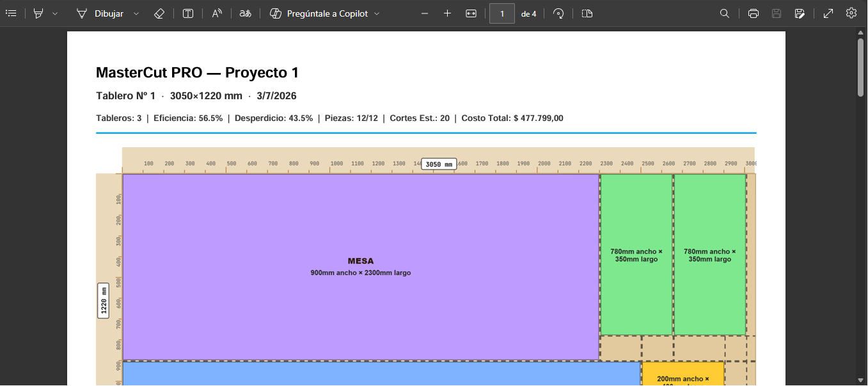Print the PDF document

coord(754,13)
